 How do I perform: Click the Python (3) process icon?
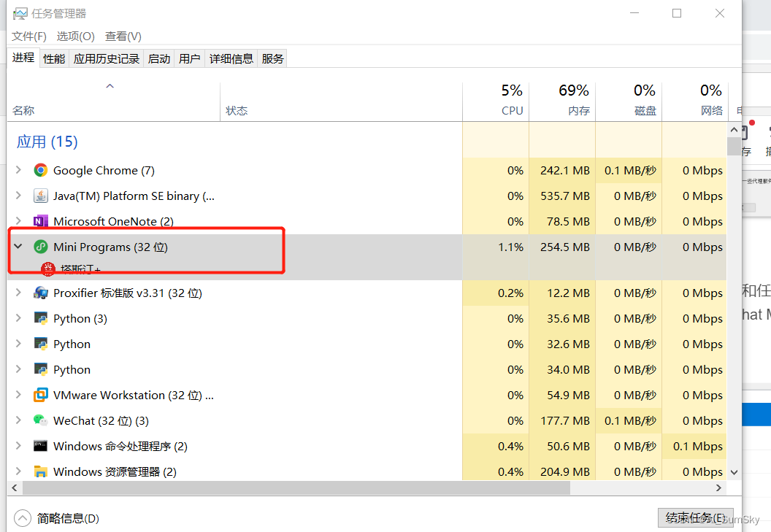coord(40,318)
